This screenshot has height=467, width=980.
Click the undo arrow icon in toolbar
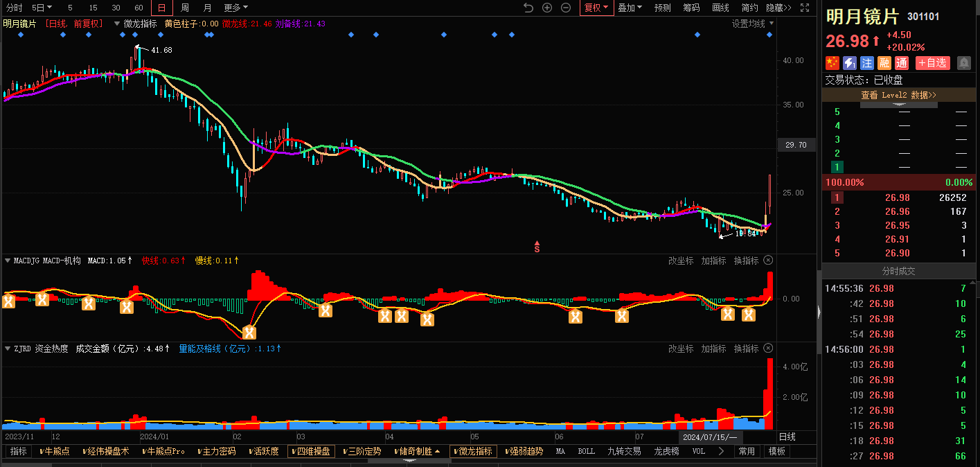528,8
